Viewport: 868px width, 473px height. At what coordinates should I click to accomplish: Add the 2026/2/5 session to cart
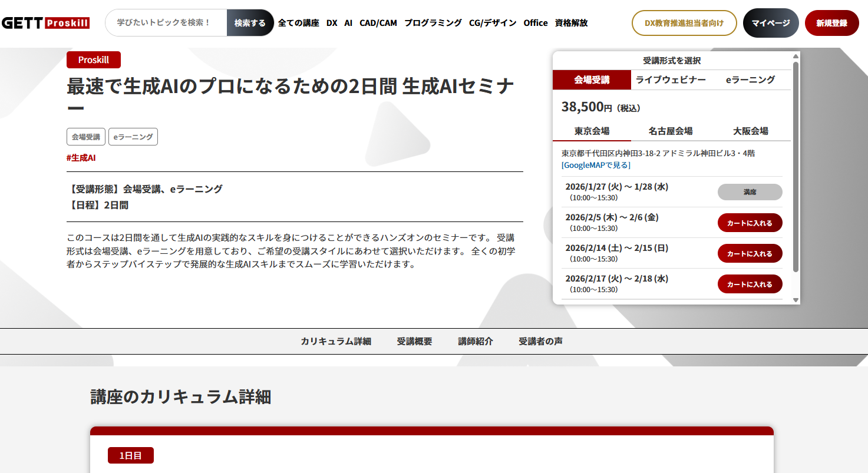pos(750,223)
